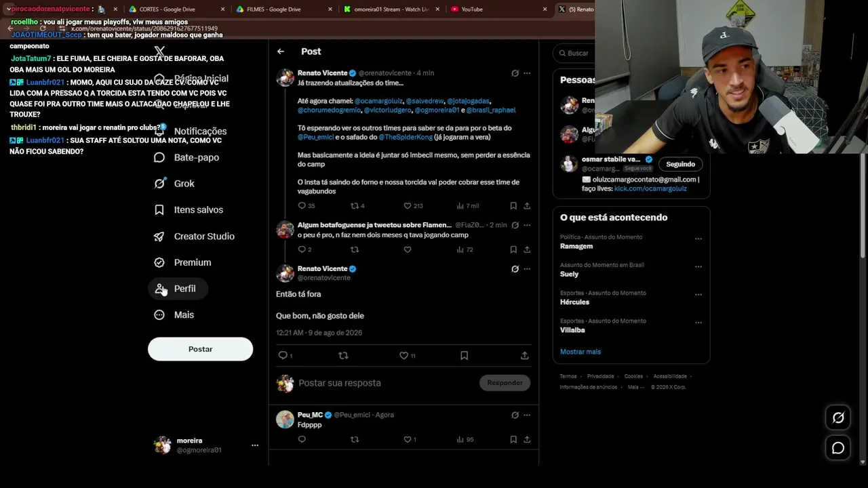Close the YouTube browser tab
The height and width of the screenshot is (488, 868).
point(545,9)
